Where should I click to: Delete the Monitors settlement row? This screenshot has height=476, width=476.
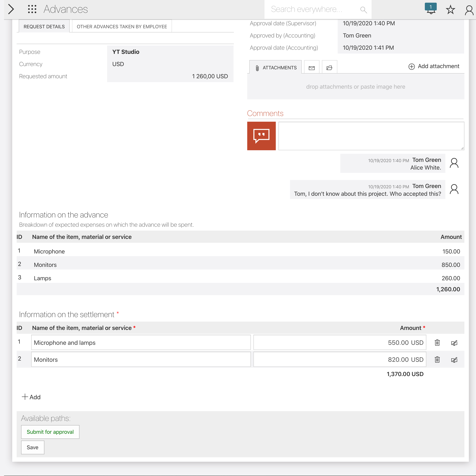[437, 360]
